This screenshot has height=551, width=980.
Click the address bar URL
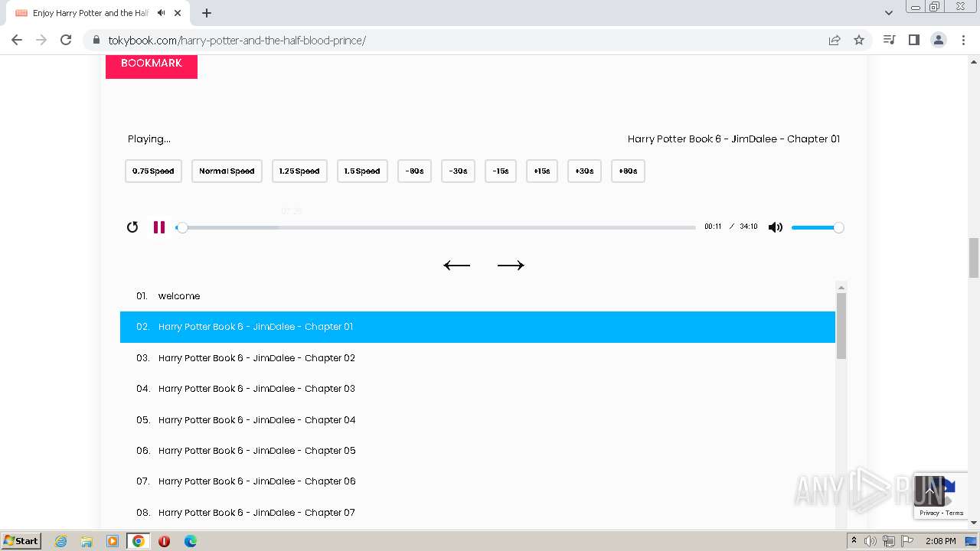point(237,40)
